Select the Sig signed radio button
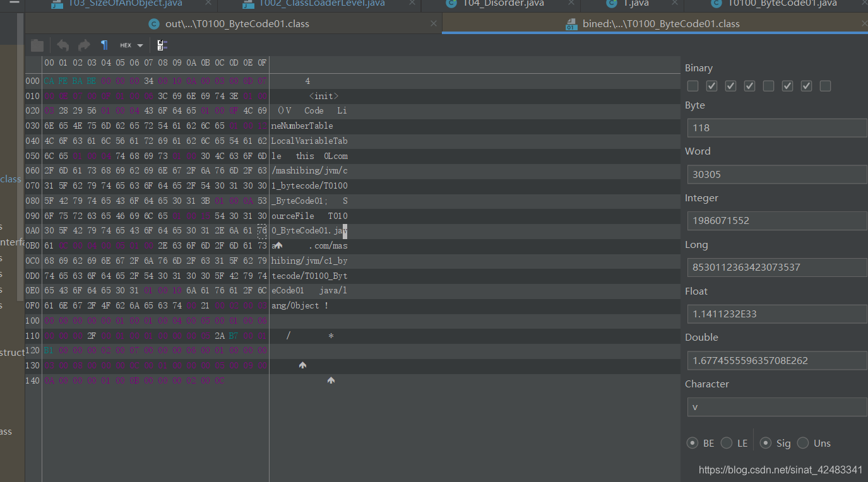868x482 pixels. pyautogui.click(x=765, y=443)
